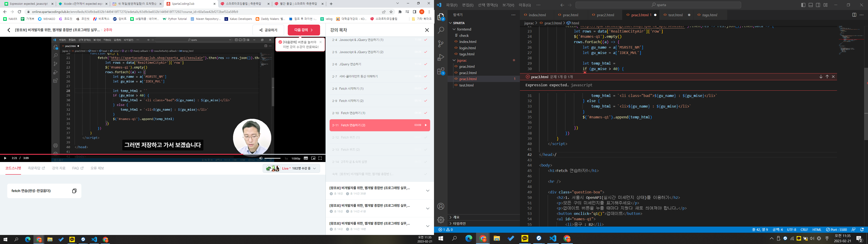Go back using the arrow beside course title
The image size is (868, 244).
[x=9, y=30]
